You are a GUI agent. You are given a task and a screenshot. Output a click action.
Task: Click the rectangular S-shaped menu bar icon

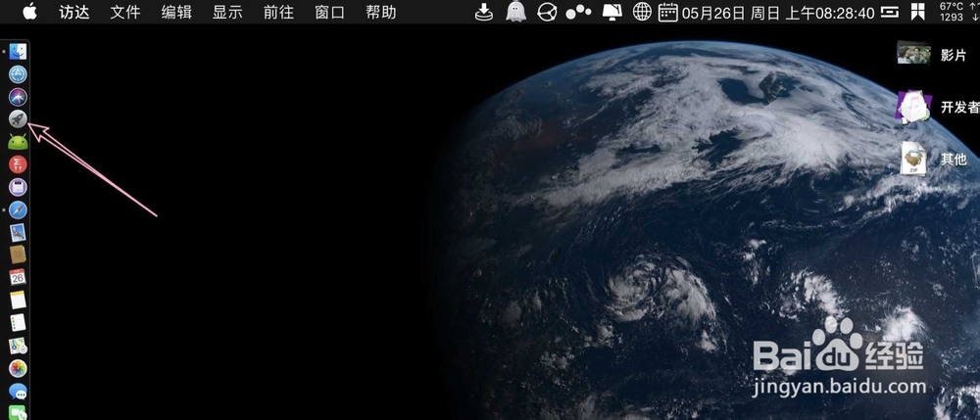(x=890, y=12)
